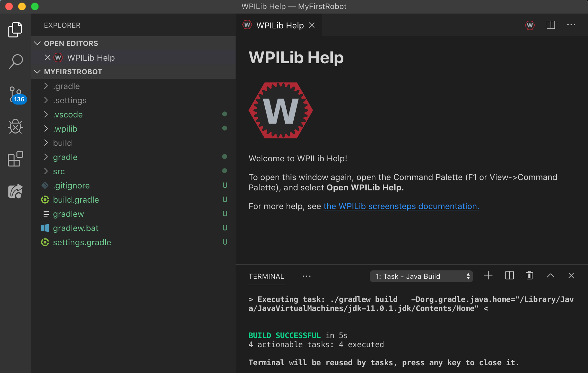Click the 'U' untracked status beside build.gradle
This screenshot has height=373, width=588.
(225, 199)
